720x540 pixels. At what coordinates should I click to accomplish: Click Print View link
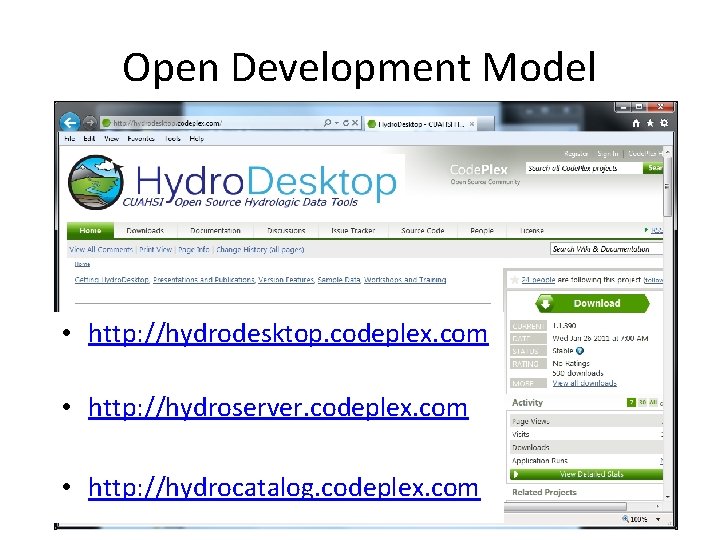(x=155, y=249)
